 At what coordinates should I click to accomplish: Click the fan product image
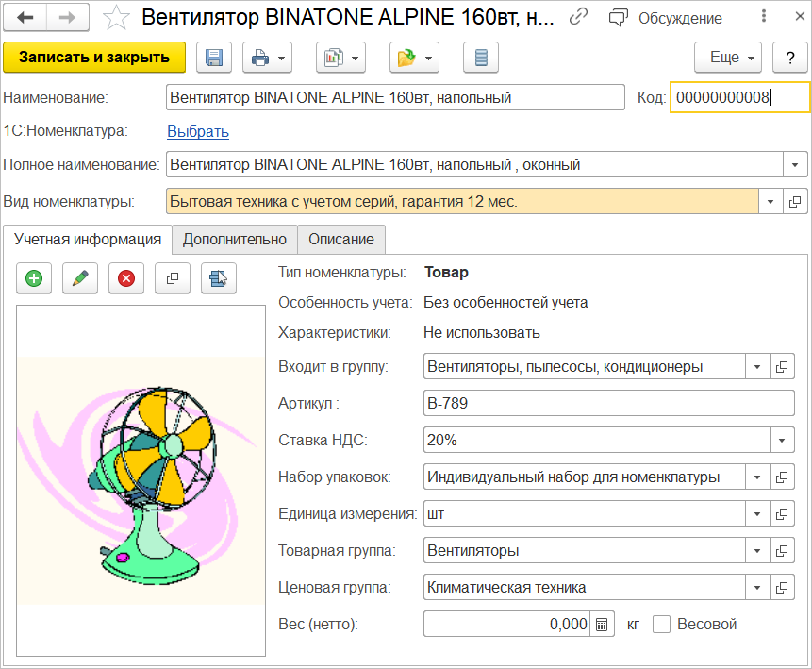[141, 480]
